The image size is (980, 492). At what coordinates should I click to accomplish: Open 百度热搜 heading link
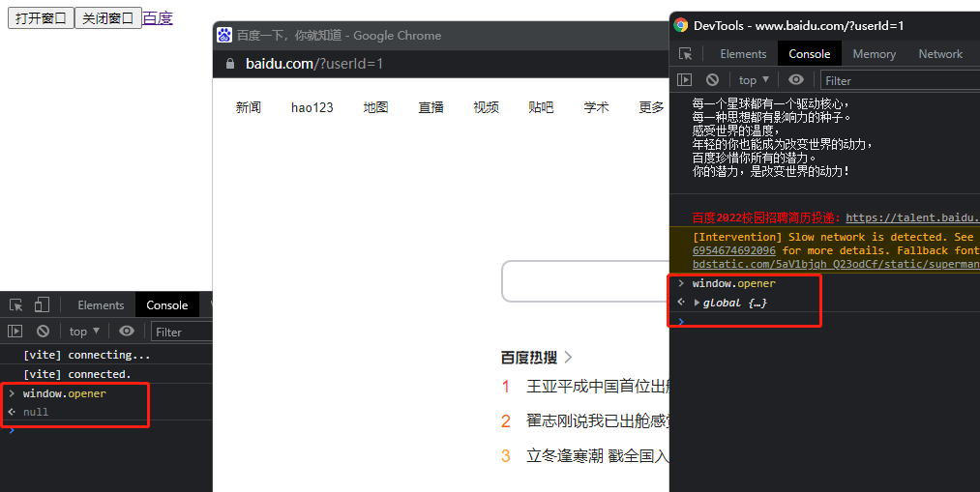(529, 357)
